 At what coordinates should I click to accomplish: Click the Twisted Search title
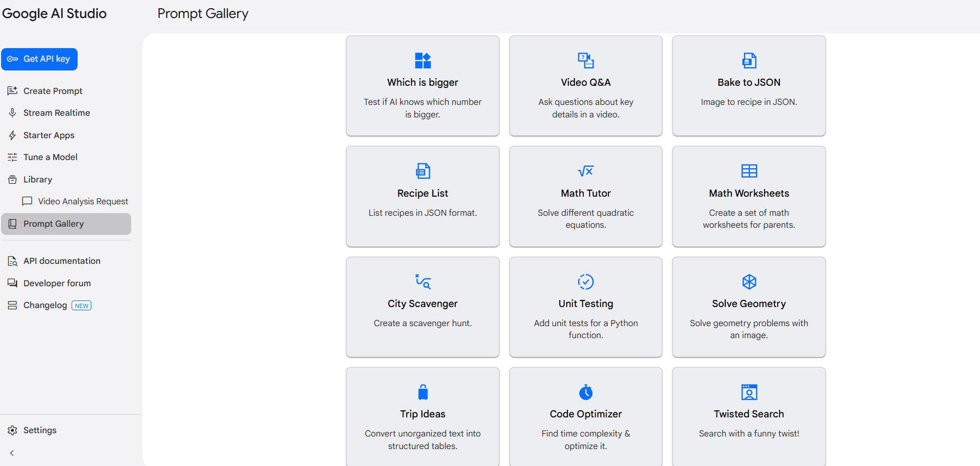749,414
